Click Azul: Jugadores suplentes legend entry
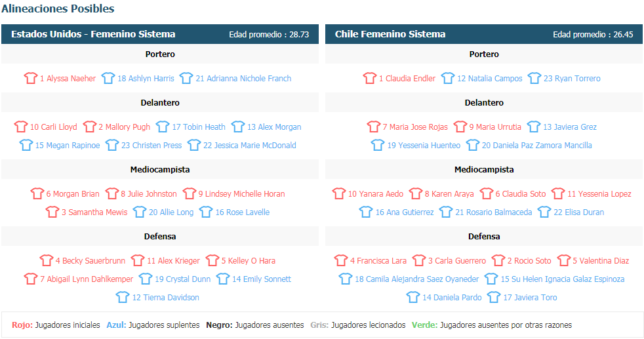This screenshot has height=339, width=644. click(153, 325)
